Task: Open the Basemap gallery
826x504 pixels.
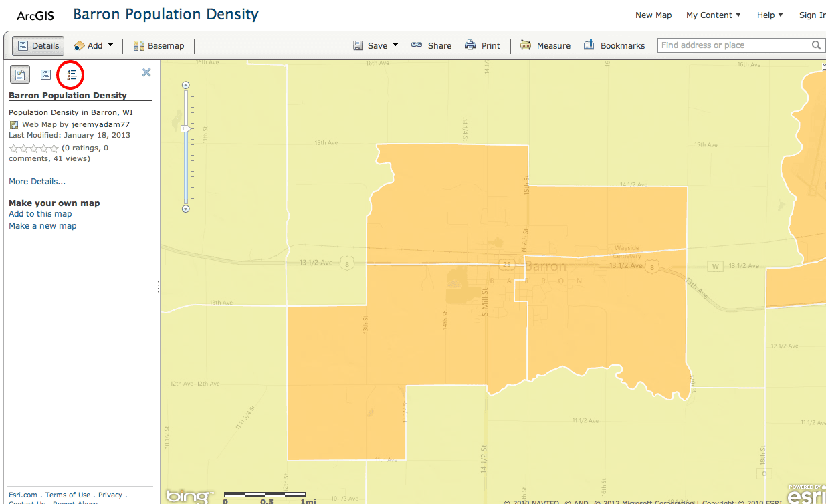Action: (x=159, y=45)
